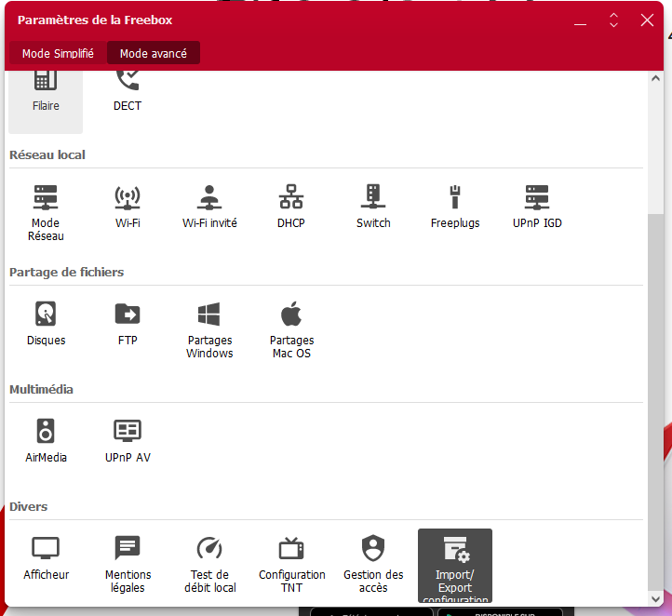Open the Wi-Fi settings icon
The height and width of the screenshot is (616, 672).
coord(128,206)
